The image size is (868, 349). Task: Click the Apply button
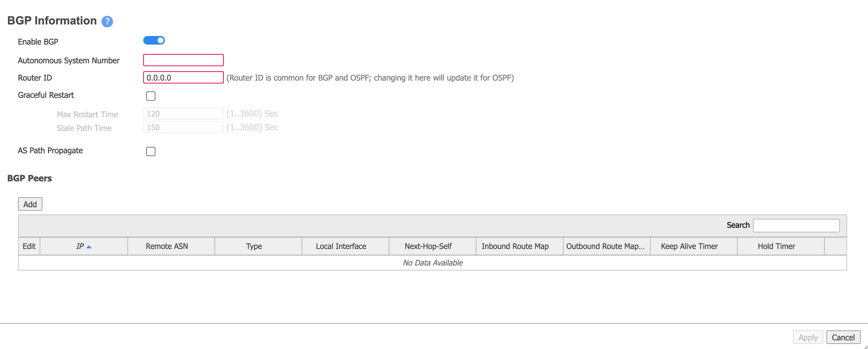pyautogui.click(x=808, y=337)
